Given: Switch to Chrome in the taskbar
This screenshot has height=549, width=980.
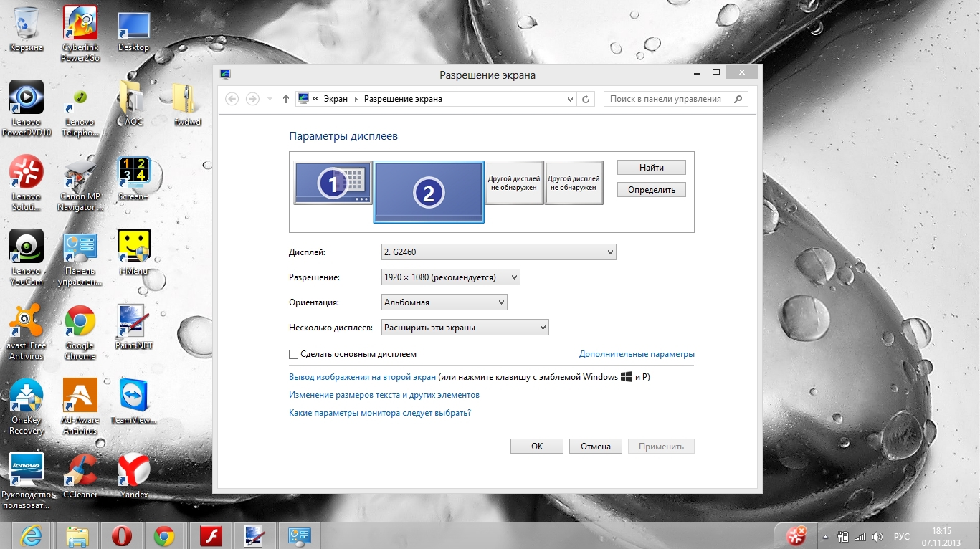Looking at the screenshot, I should coord(165,536).
